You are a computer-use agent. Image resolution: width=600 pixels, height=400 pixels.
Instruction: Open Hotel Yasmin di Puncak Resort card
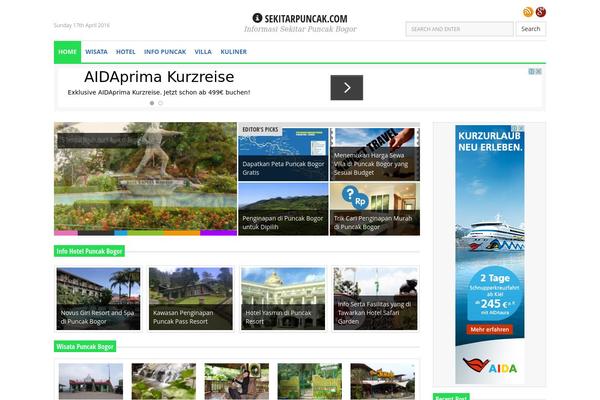click(x=283, y=299)
